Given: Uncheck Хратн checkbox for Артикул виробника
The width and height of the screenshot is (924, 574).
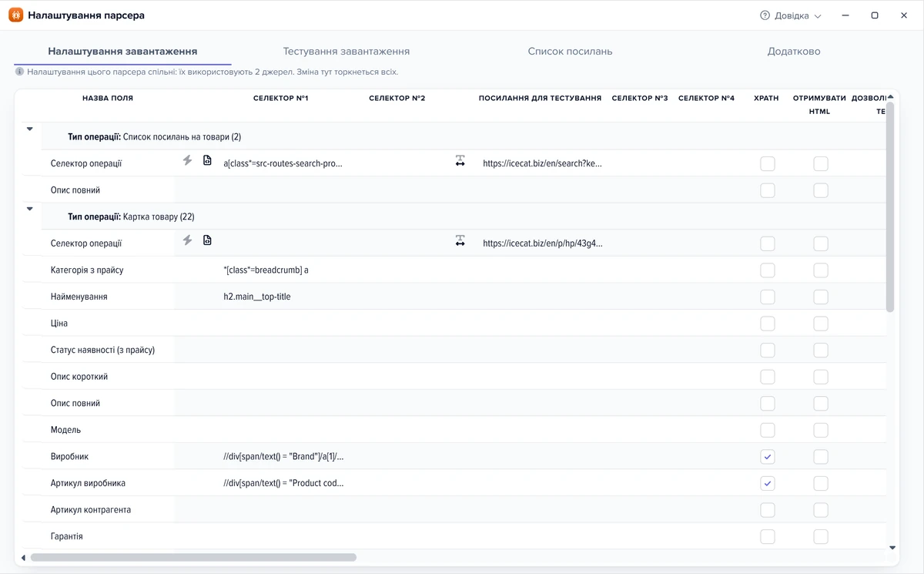Looking at the screenshot, I should [x=768, y=483].
